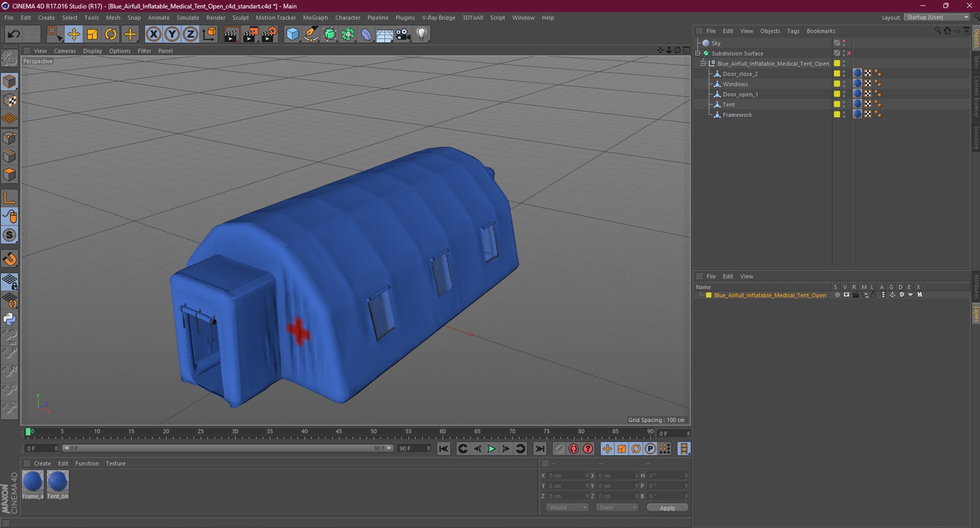This screenshot has height=528, width=980.
Task: Toggle Snap enable in left toolbar
Action: click(x=10, y=259)
